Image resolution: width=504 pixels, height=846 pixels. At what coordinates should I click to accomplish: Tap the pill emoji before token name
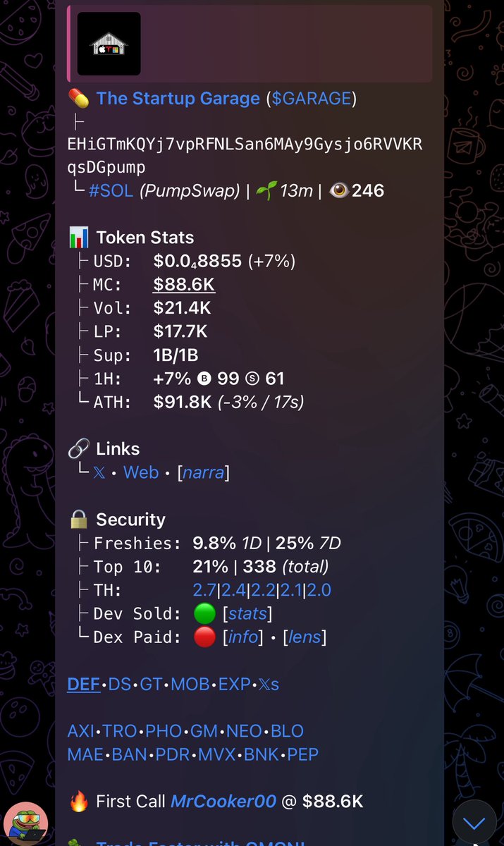click(x=78, y=98)
